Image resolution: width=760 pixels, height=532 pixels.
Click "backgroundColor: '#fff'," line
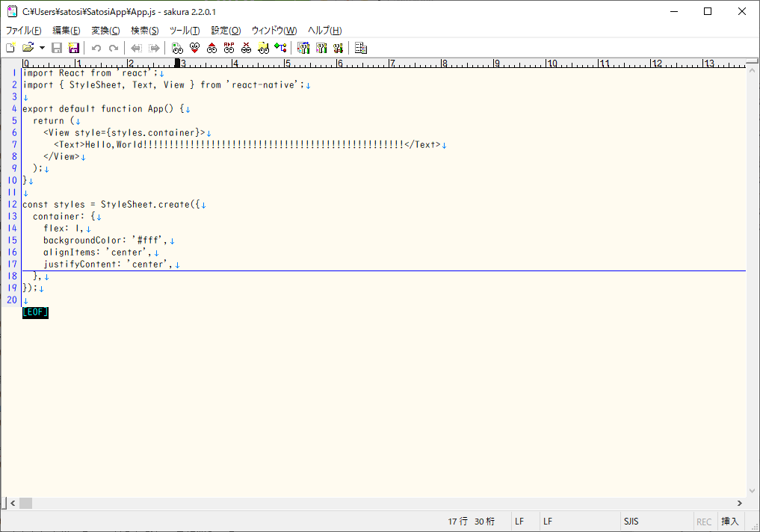click(105, 240)
